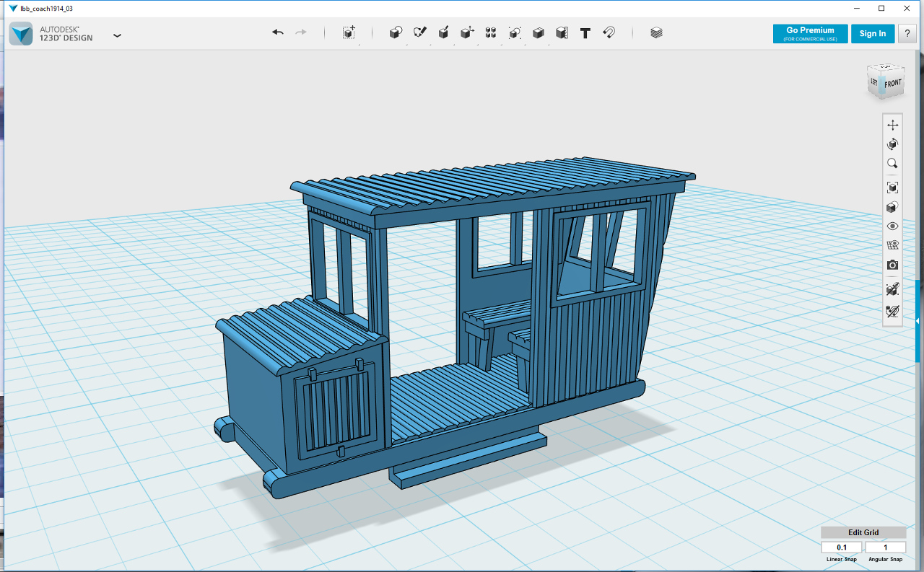This screenshot has width=924, height=572.
Task: Select the Snap magnet tool
Action: [609, 32]
